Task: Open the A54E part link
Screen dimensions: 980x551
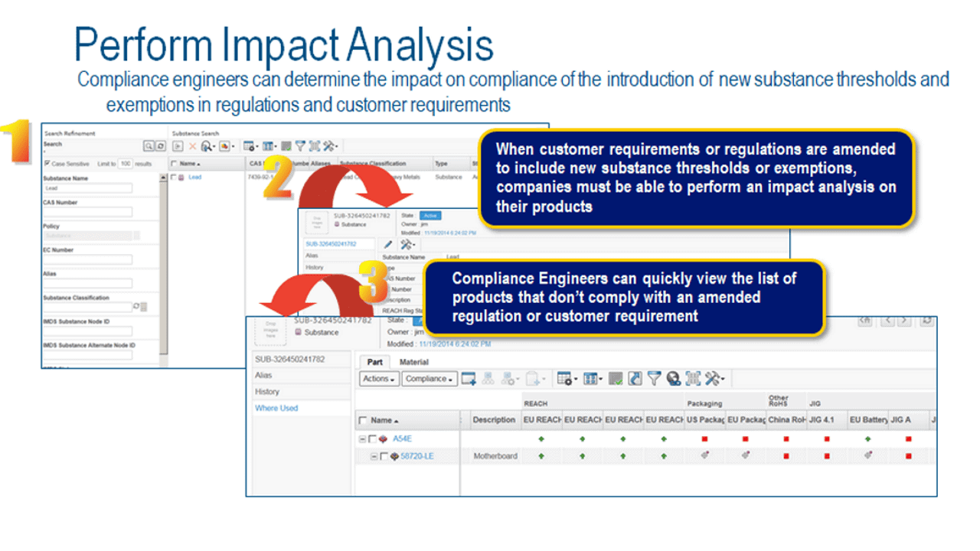Action: [402, 439]
